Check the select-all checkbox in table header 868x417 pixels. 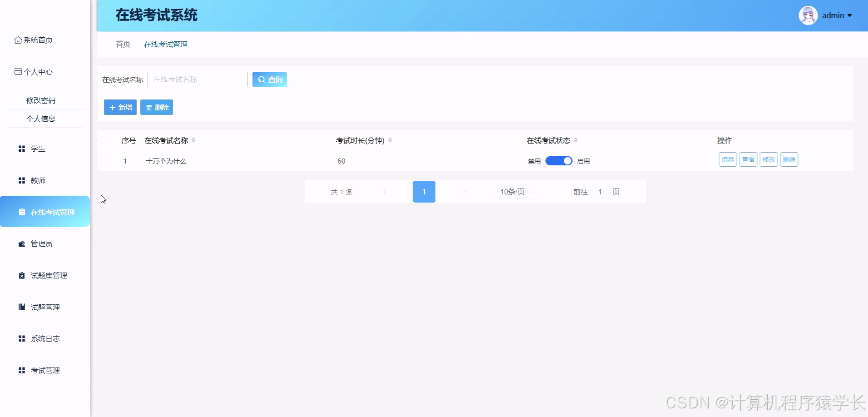[103, 140]
